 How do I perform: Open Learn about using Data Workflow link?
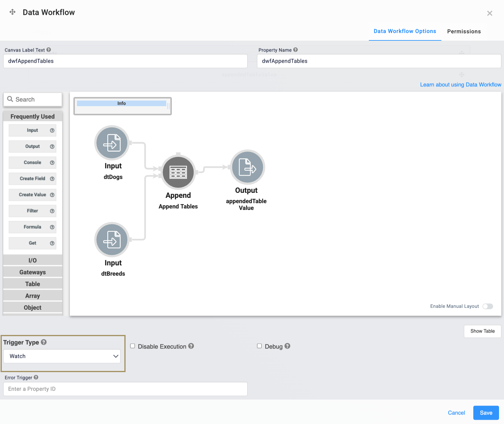pyautogui.click(x=460, y=85)
